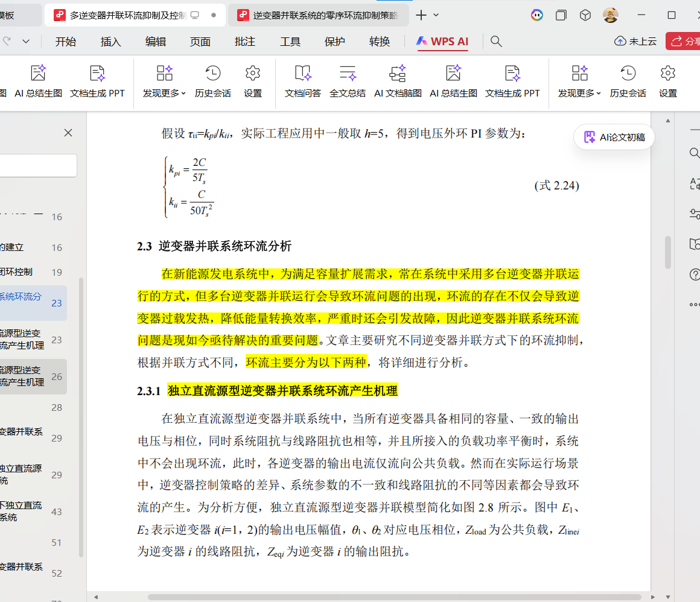This screenshot has width=700, height=602.
Task: Expand the new tab dropdown arrow
Action: [436, 15]
